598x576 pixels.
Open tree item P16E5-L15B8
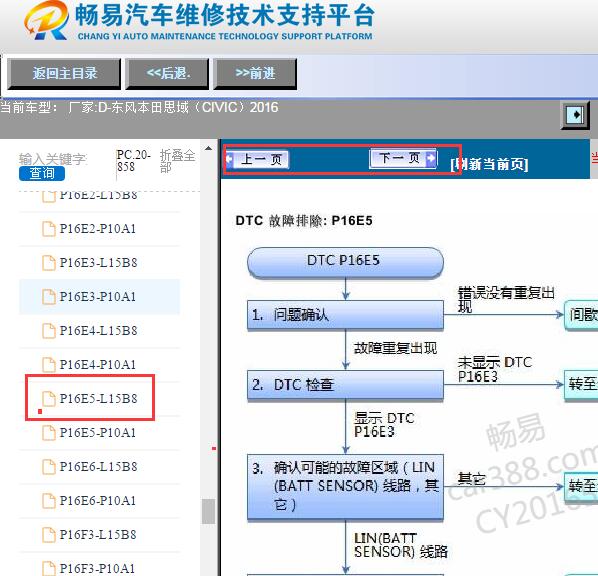pyautogui.click(x=99, y=399)
